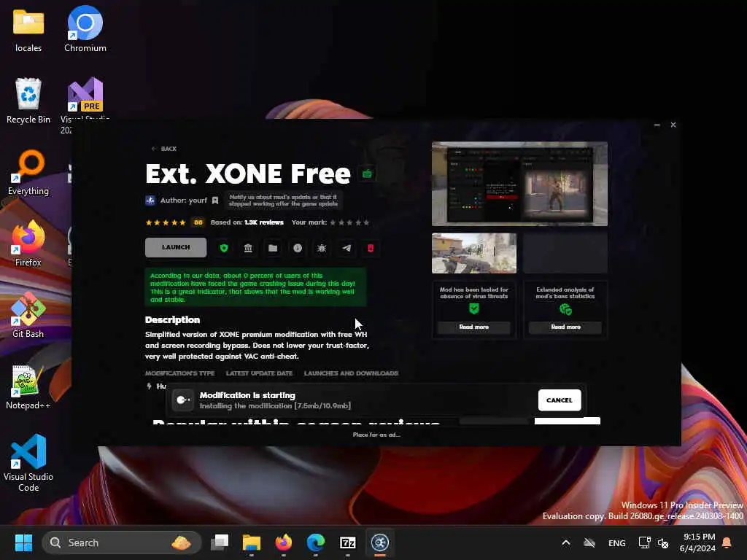Click the taskbar Search box
This screenshot has width=747, height=560.
[x=121, y=542]
